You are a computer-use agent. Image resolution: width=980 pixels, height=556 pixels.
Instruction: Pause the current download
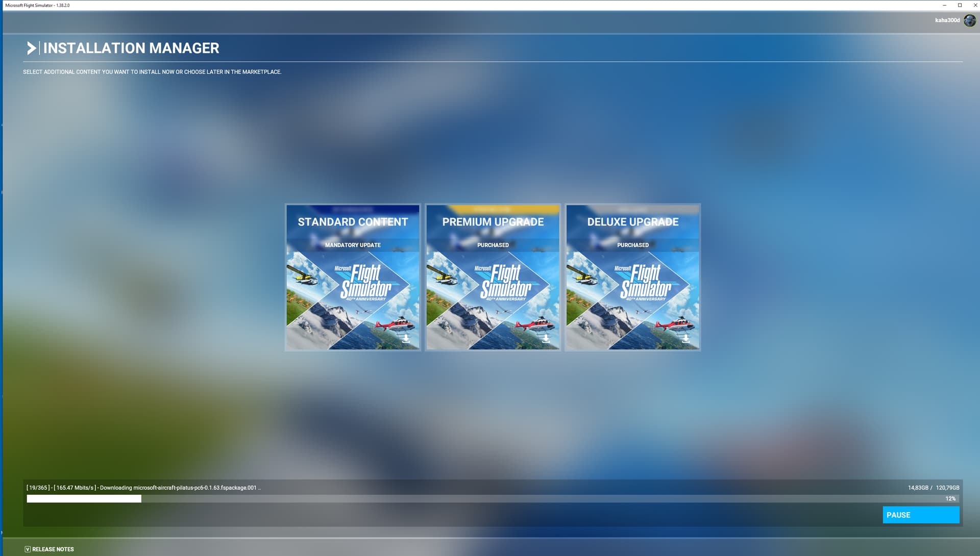point(920,515)
